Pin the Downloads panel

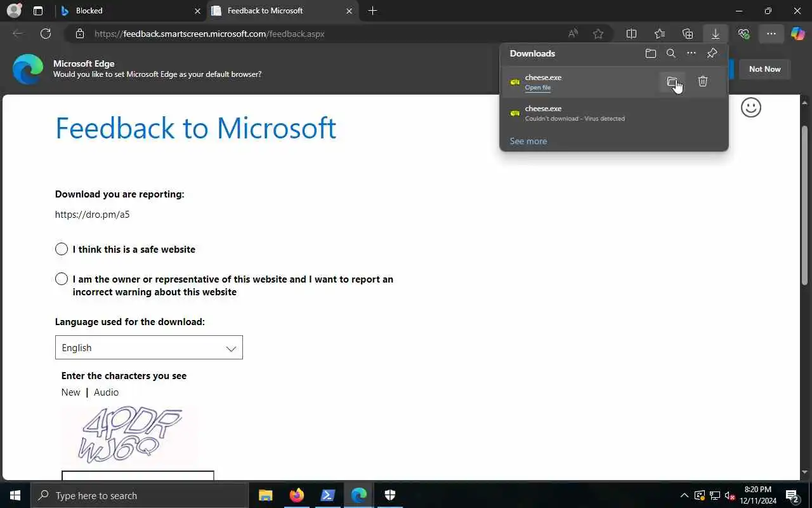(712, 53)
